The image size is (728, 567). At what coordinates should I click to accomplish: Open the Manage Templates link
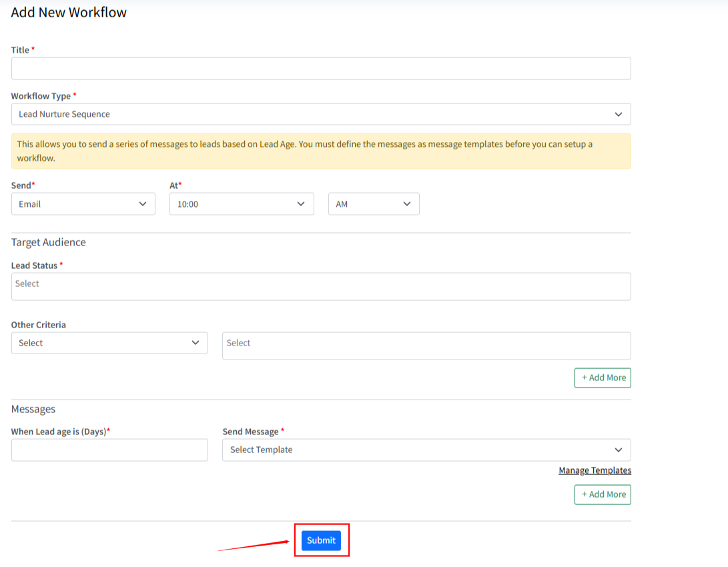tap(595, 470)
